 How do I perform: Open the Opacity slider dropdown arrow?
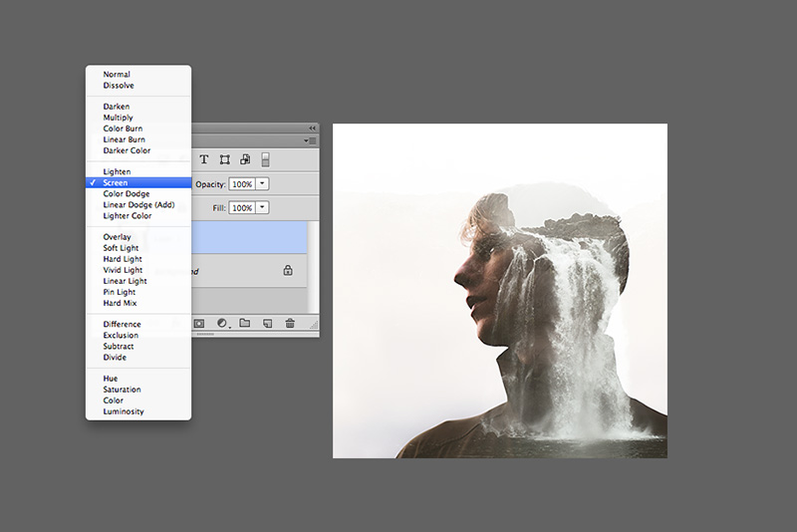(262, 184)
